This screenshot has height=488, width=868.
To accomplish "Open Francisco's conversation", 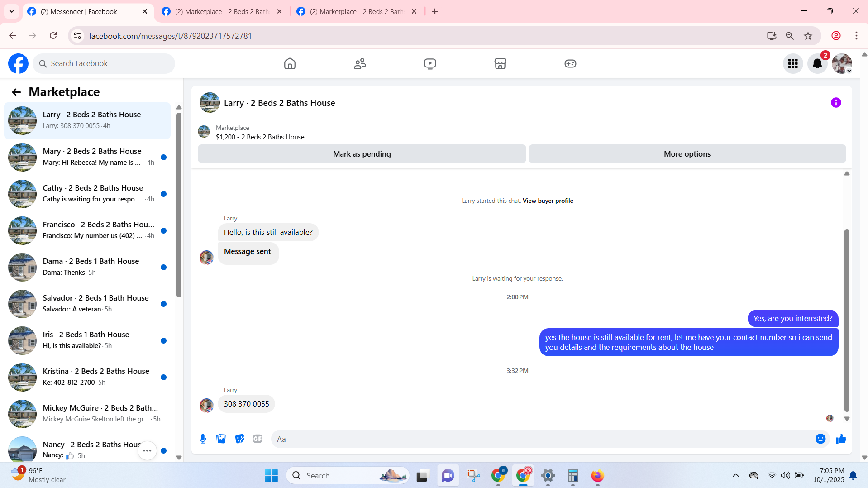I will (87, 230).
